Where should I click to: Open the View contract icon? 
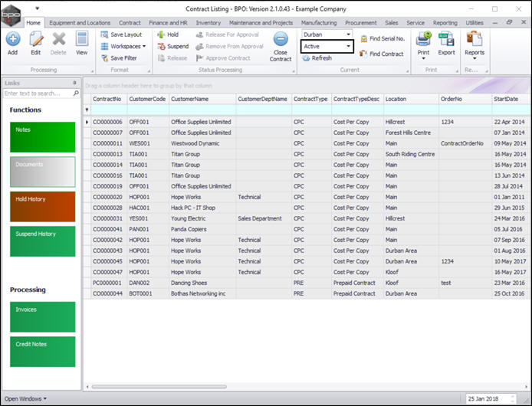[81, 40]
